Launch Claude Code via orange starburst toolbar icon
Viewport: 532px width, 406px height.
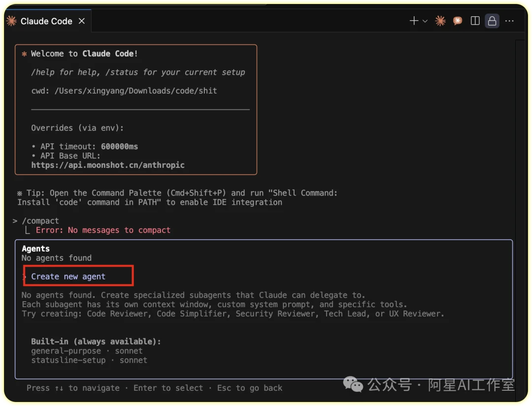click(x=440, y=21)
